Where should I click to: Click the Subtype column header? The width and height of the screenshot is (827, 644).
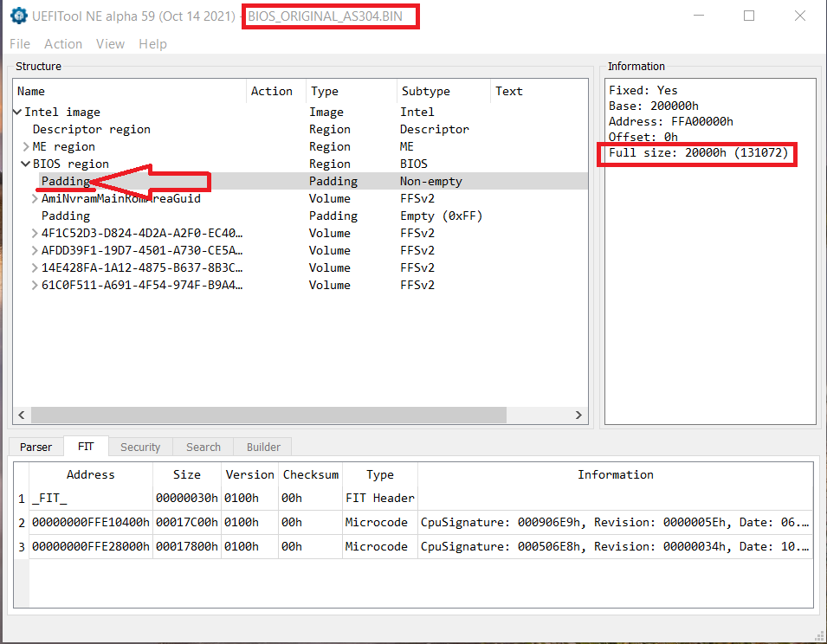point(443,91)
